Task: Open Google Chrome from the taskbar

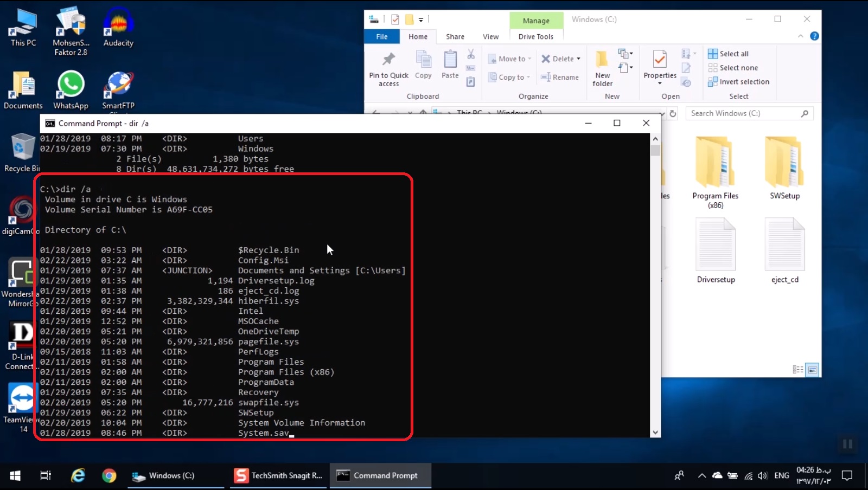Action: [109, 475]
